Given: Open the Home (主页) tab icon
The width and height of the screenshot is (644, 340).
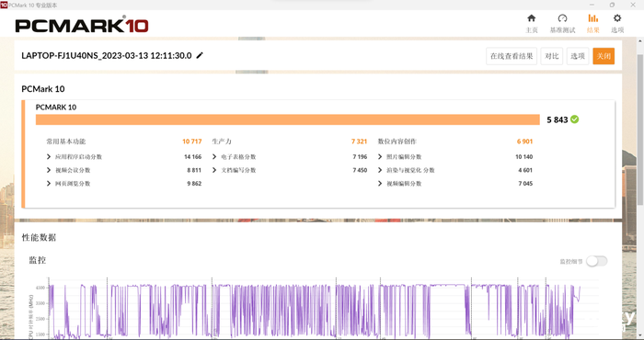Looking at the screenshot, I should coord(532,18).
